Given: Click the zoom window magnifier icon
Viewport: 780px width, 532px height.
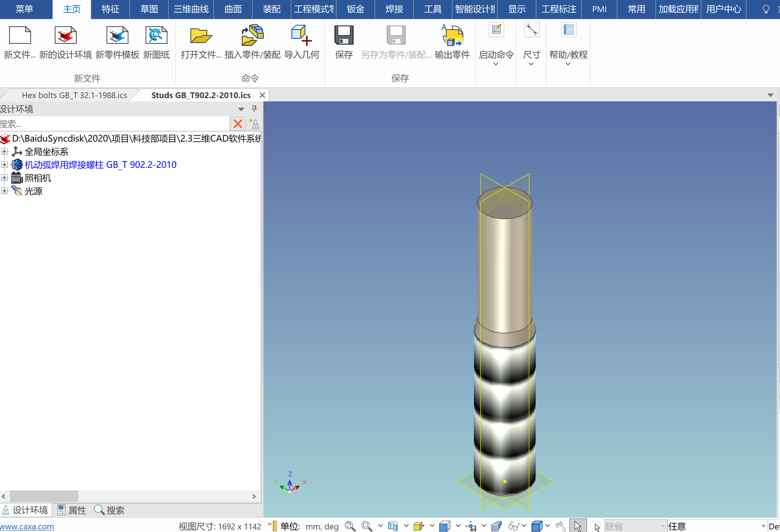Looking at the screenshot, I should (367, 526).
